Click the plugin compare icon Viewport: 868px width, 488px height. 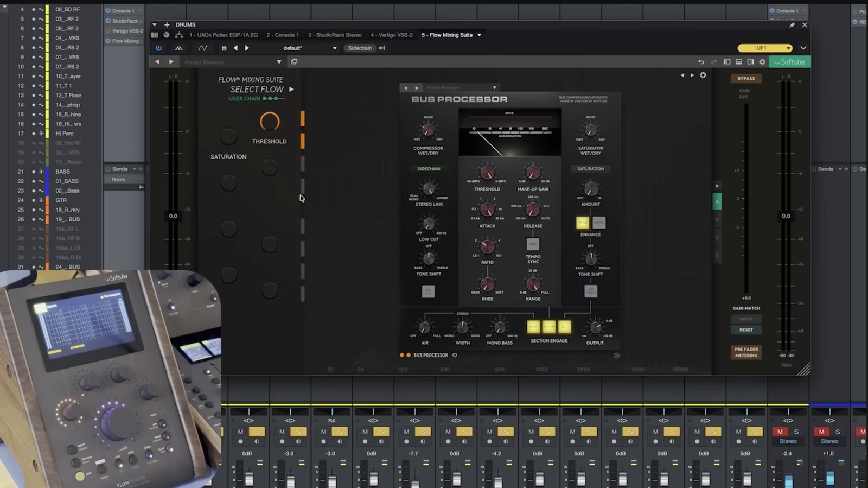point(178,48)
